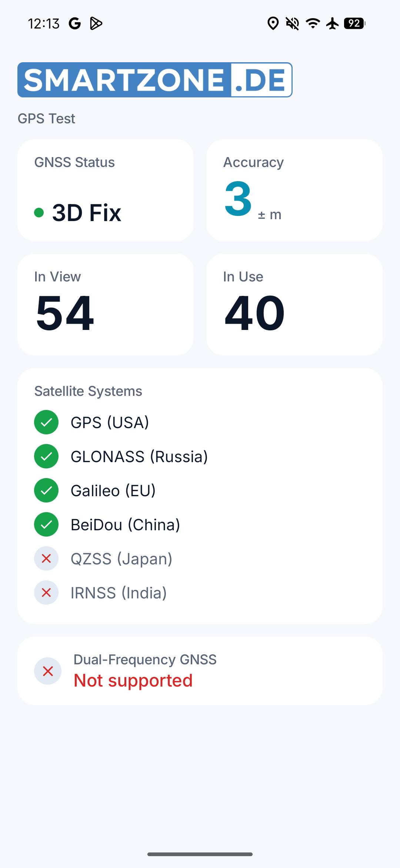400x868 pixels.
Task: Tap the green check for BeiDou (China)
Action: pyautogui.click(x=46, y=524)
